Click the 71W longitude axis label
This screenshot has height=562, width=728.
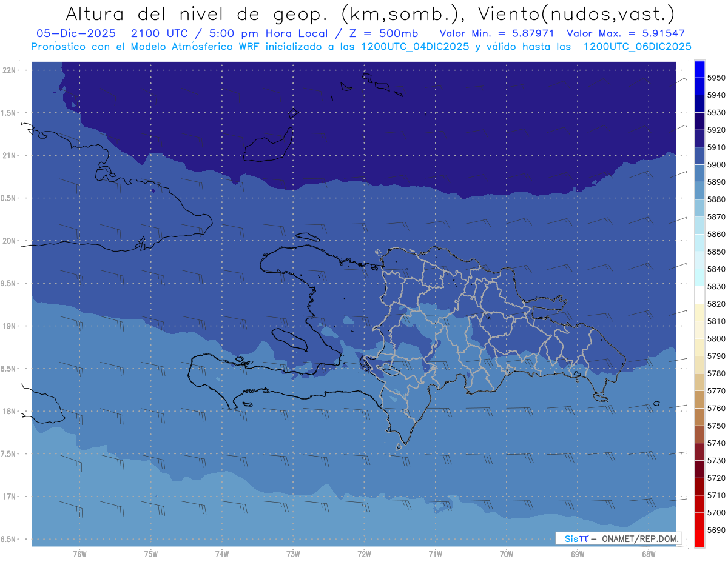(x=435, y=554)
